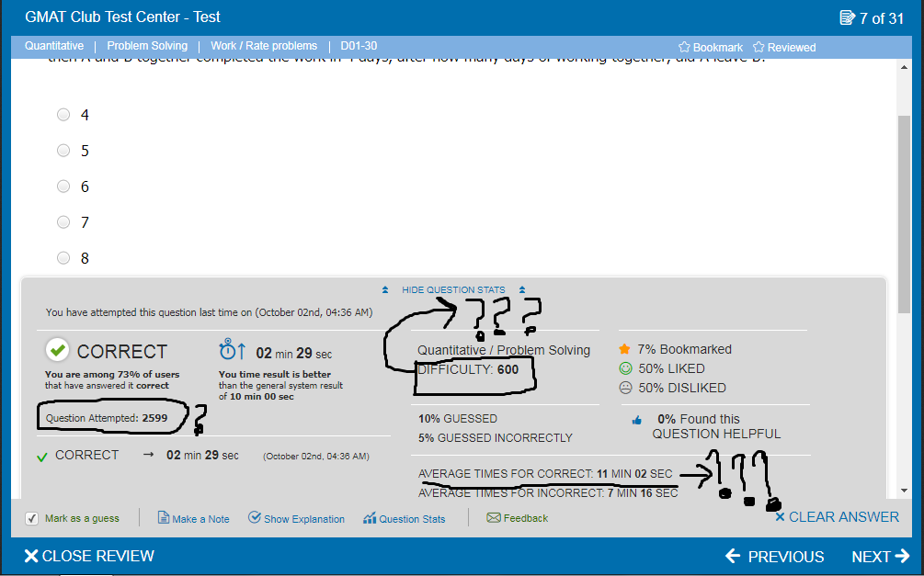
Task: Click '10% GUESSED' statistic
Action: coord(458,419)
